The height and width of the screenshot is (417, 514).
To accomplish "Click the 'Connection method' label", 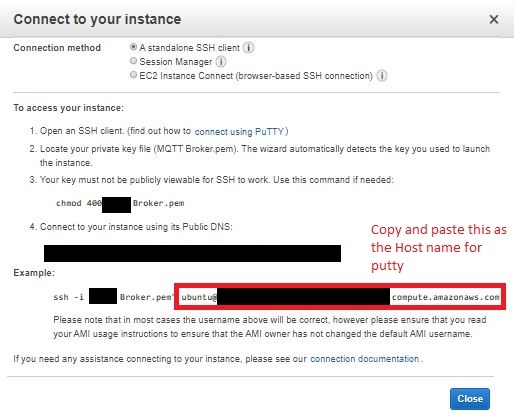I will click(57, 48).
